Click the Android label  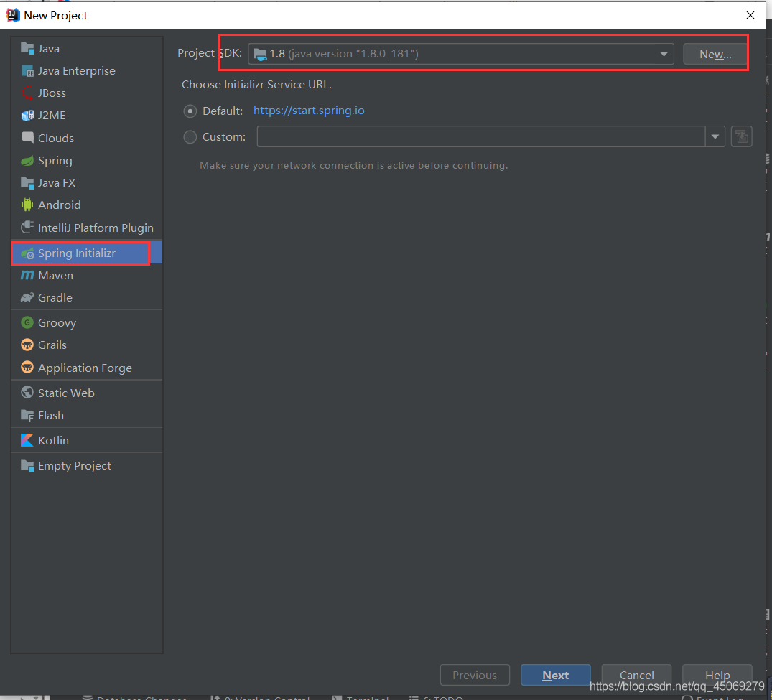click(60, 205)
